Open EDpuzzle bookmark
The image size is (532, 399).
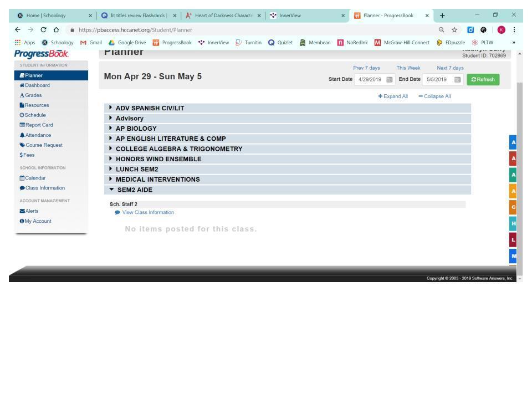click(x=451, y=43)
